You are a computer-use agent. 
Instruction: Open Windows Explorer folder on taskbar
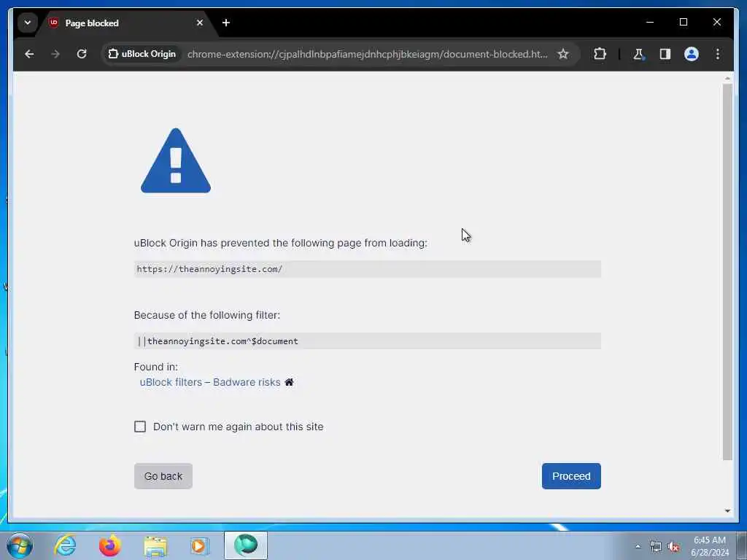(x=155, y=545)
